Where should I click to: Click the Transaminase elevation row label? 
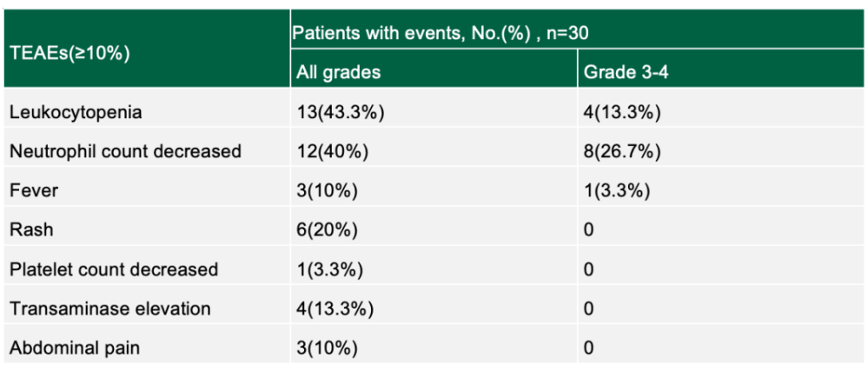click(x=110, y=309)
